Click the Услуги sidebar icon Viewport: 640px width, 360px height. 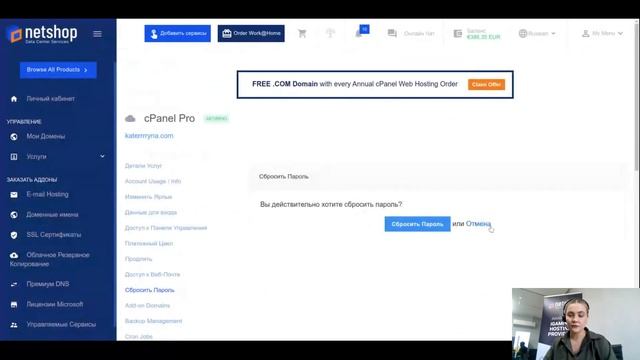14,157
